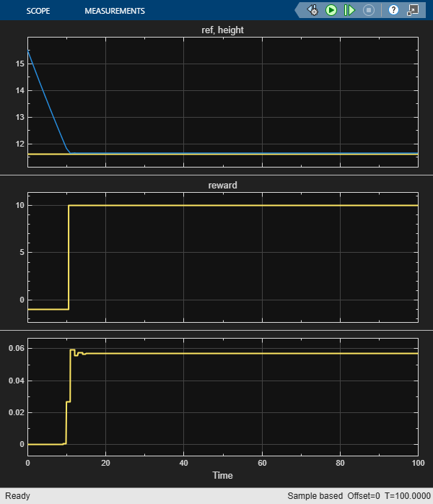Open the MEASUREMENTS tab
Viewport: 433px width, 504px height.
(x=115, y=11)
